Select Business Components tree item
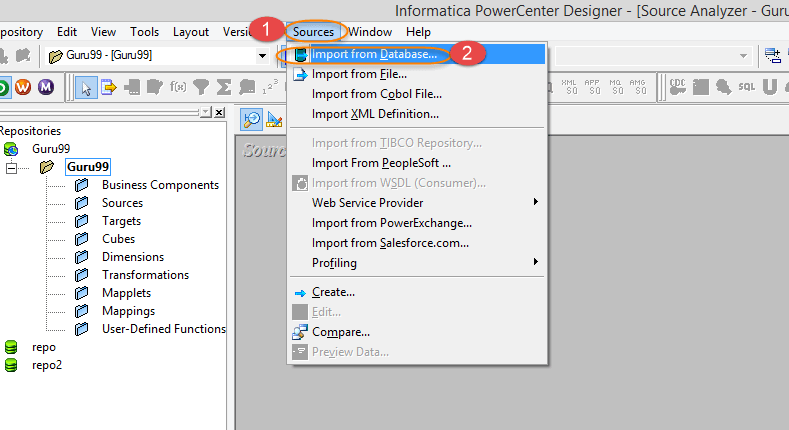Image resolution: width=789 pixels, height=430 pixels. coord(160,185)
